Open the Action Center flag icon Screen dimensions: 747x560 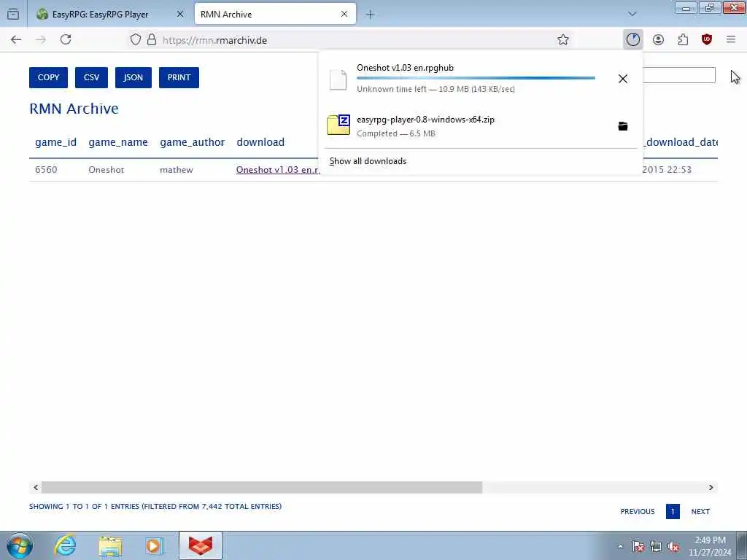coord(638,547)
